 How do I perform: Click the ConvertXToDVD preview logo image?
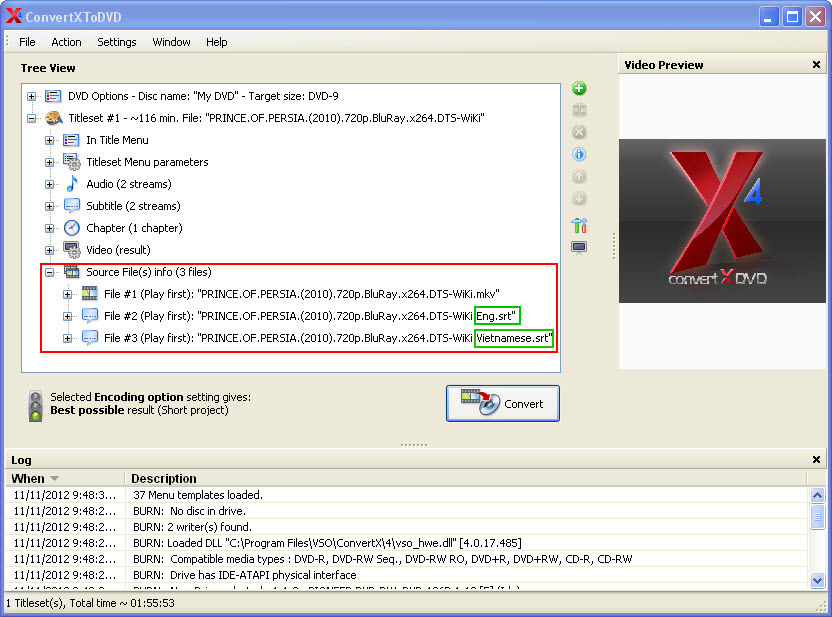point(722,221)
